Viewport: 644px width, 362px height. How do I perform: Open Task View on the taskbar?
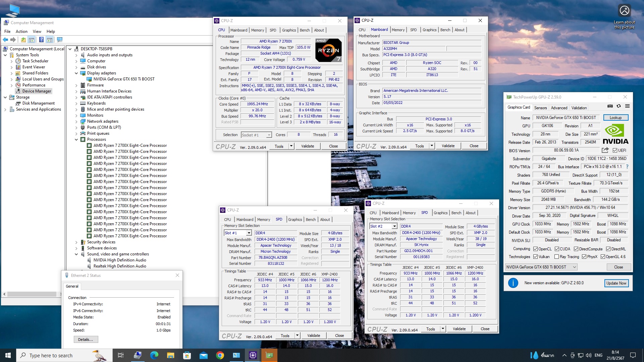tap(121, 355)
